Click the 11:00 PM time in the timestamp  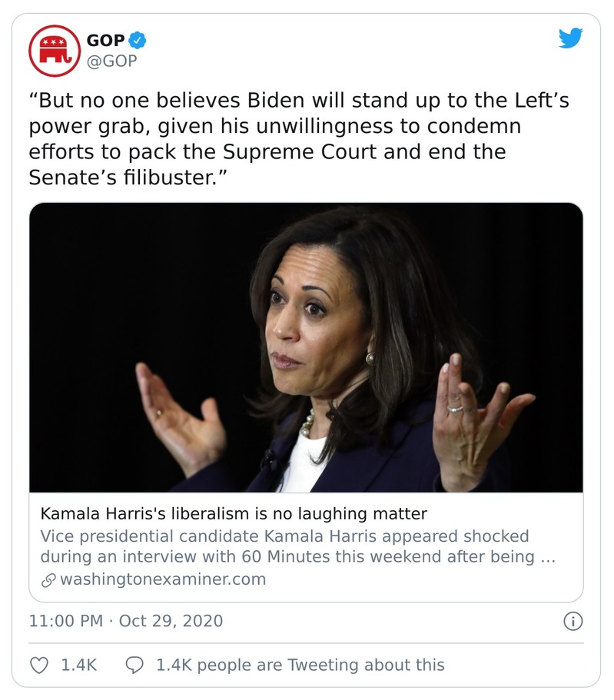tap(65, 621)
